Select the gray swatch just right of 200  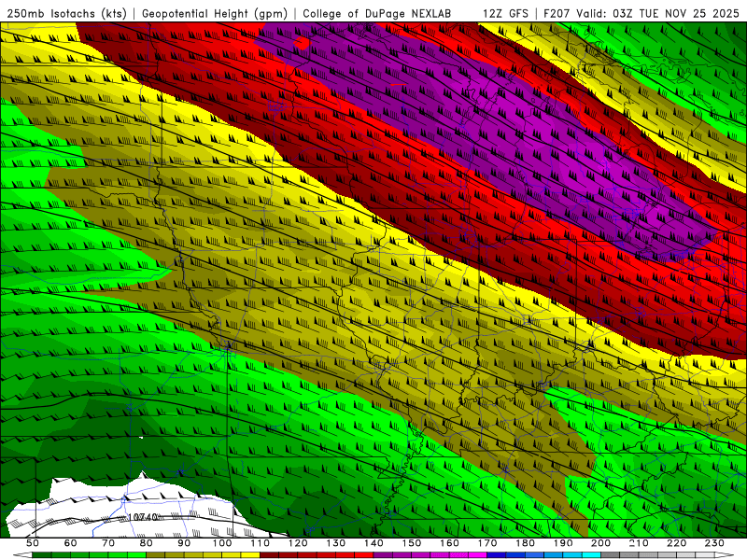611,554
